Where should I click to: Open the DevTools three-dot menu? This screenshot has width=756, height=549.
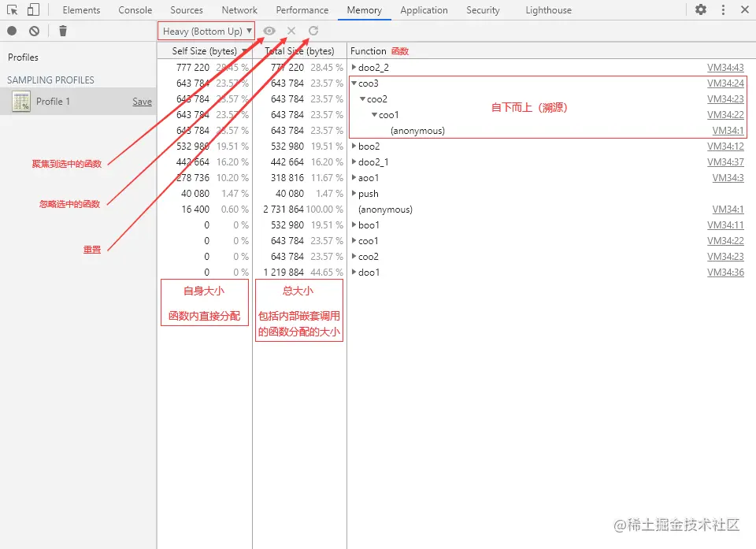click(x=723, y=9)
